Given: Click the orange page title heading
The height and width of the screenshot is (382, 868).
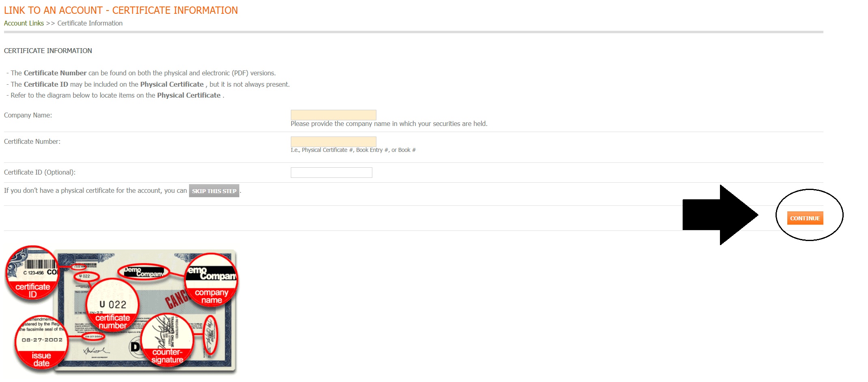Looking at the screenshot, I should pyautogui.click(x=121, y=11).
